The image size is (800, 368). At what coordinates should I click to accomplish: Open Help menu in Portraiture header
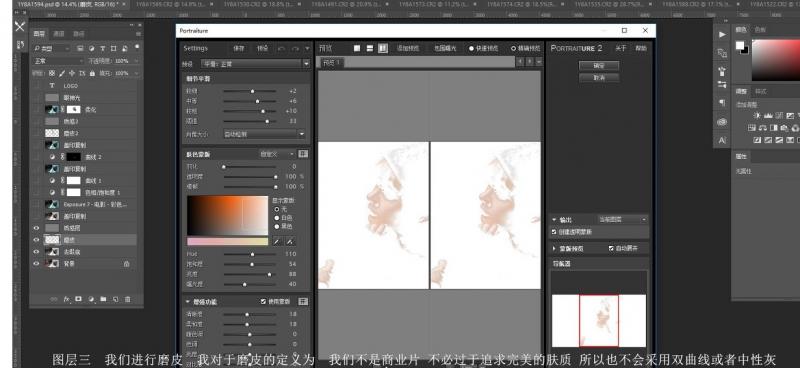[x=641, y=48]
